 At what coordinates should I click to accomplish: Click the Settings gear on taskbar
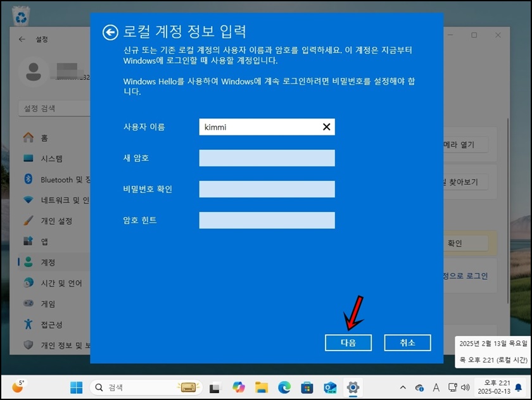[x=353, y=387]
